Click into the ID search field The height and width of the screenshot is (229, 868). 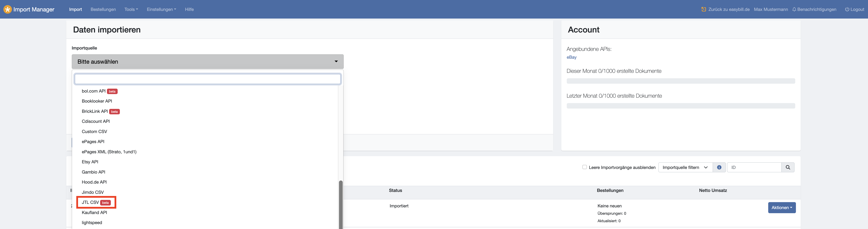pyautogui.click(x=754, y=167)
